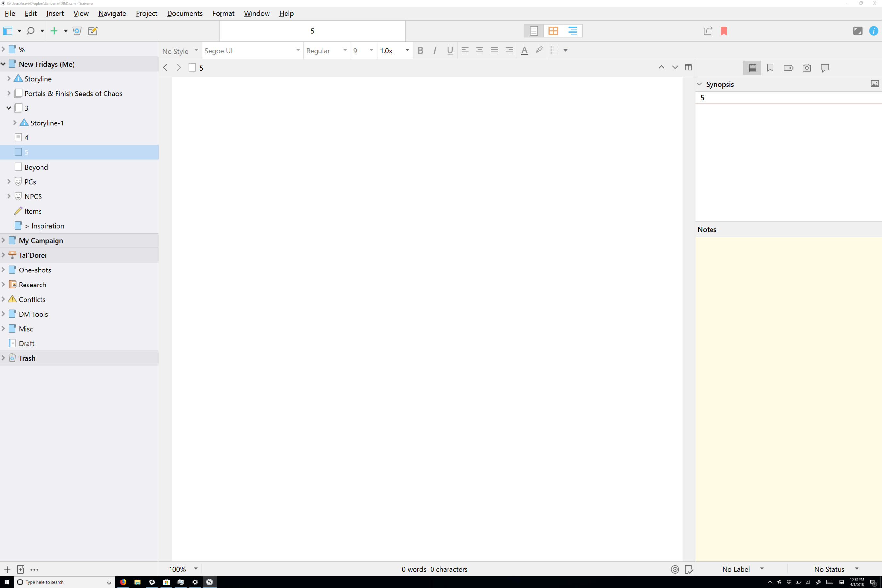The width and height of the screenshot is (882, 588).
Task: Enter composition mode icon
Action: [x=857, y=31]
